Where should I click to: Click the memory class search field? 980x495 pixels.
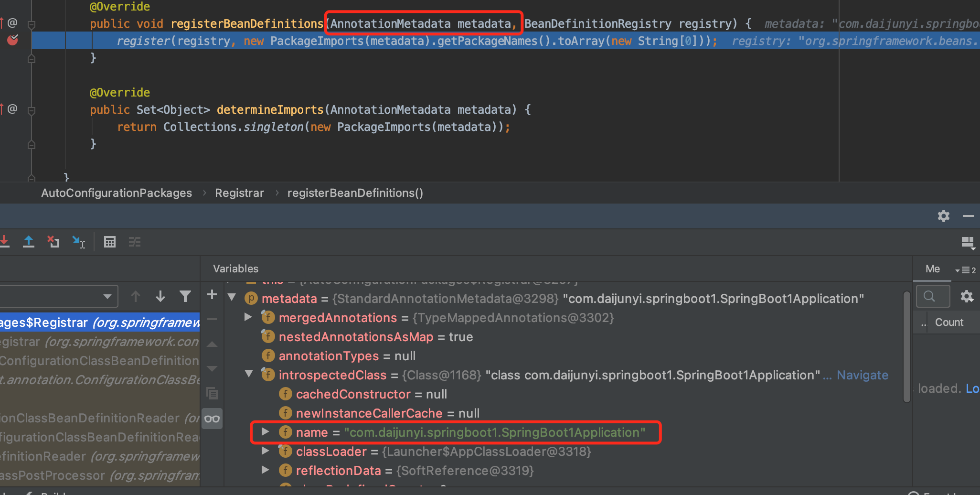click(x=933, y=297)
